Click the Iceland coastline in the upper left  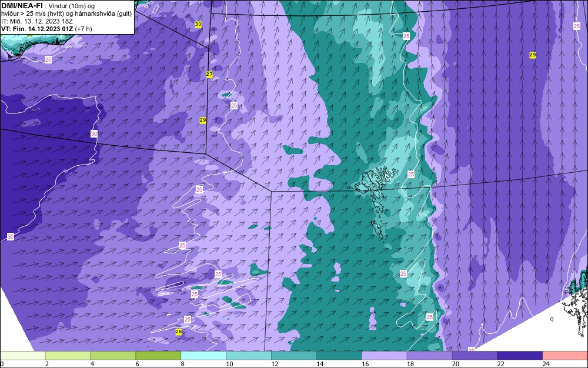pyautogui.click(x=38, y=47)
